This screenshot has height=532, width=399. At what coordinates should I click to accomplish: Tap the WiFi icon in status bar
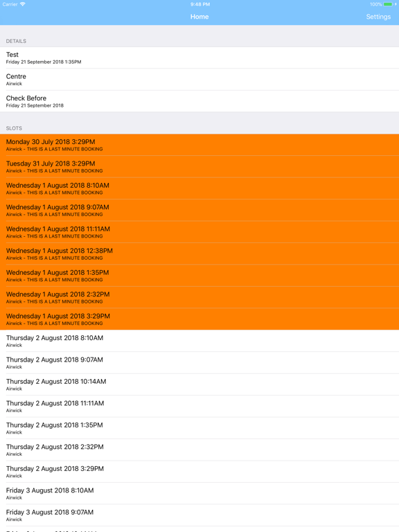(22, 4)
